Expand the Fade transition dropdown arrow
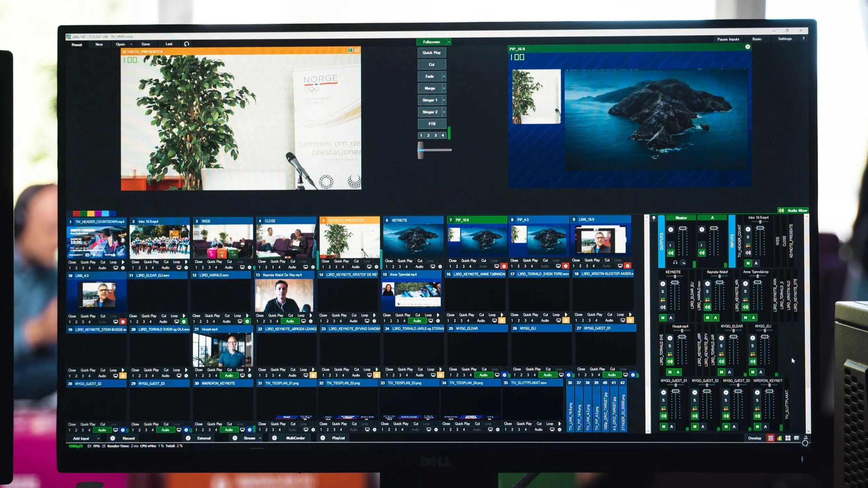 [444, 76]
